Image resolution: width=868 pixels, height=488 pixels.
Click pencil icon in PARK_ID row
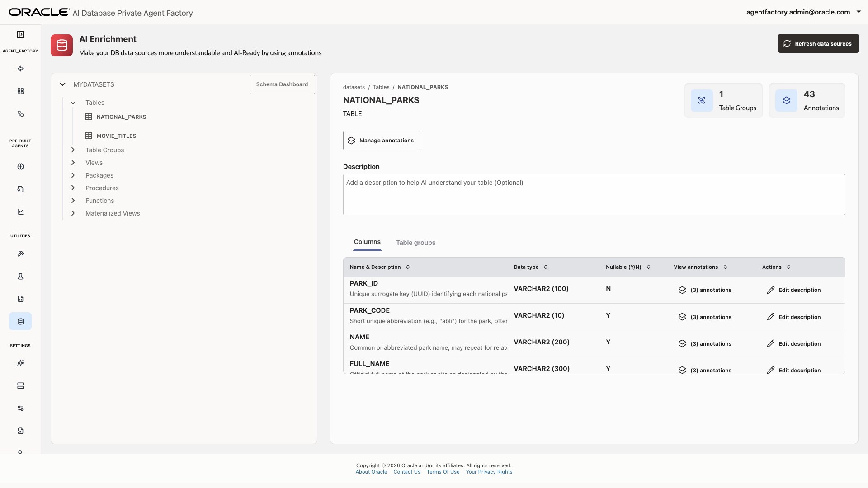771,290
